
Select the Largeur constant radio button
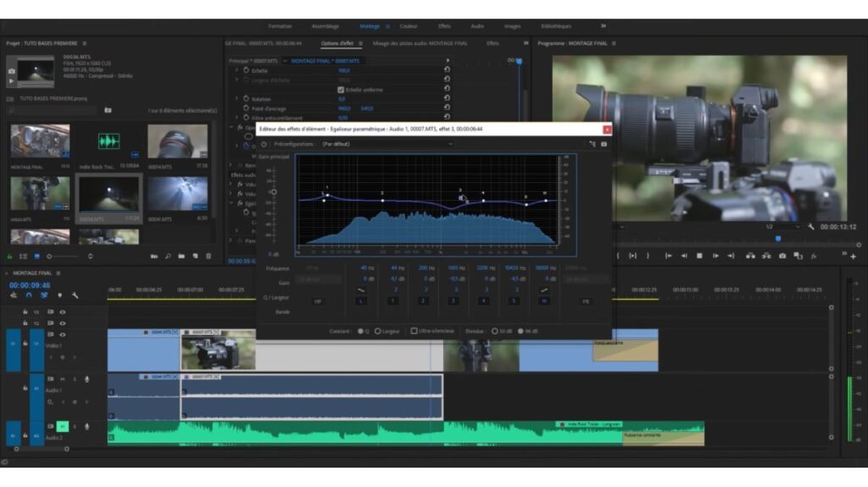pos(377,331)
